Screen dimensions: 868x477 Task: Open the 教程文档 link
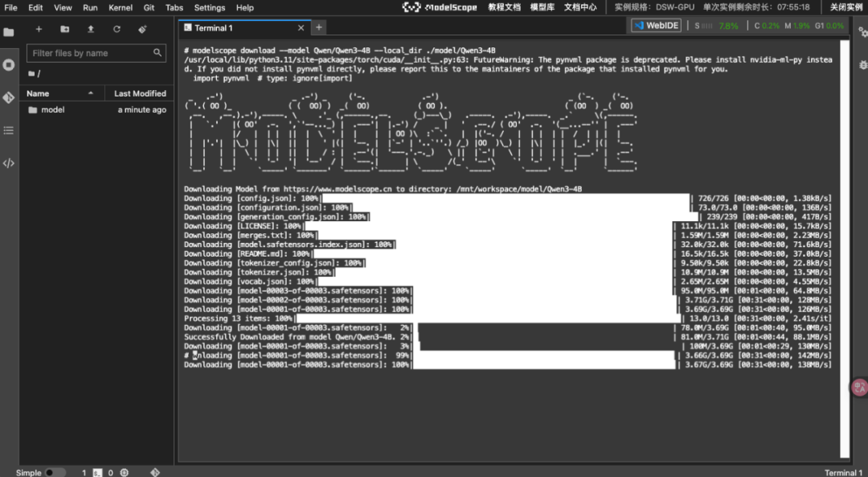[x=504, y=7]
